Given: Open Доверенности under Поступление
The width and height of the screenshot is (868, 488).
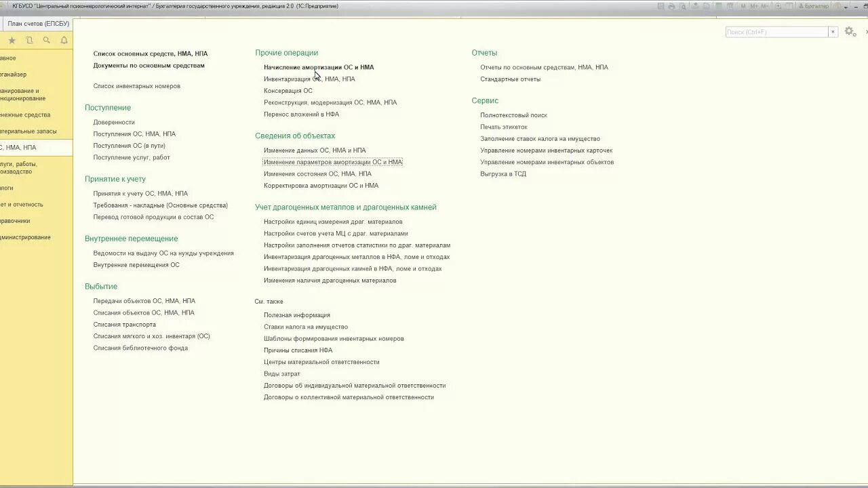Looking at the screenshot, I should click(114, 122).
